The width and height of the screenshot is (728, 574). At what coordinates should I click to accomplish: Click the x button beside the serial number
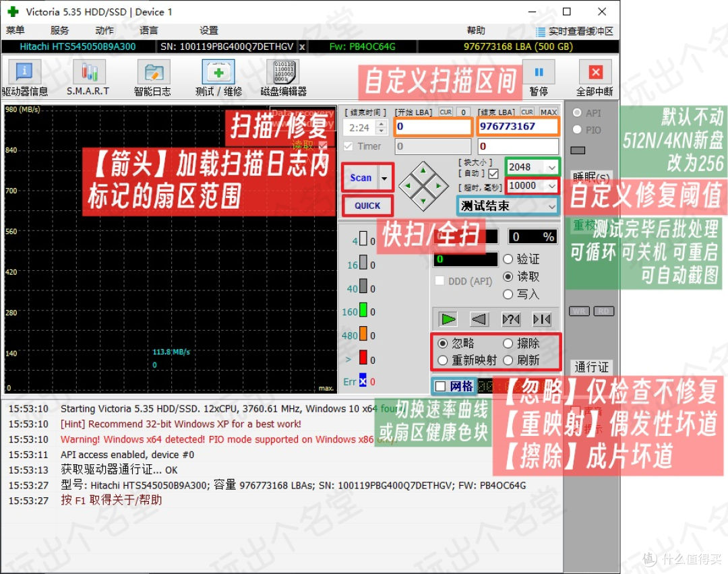pyautogui.click(x=302, y=46)
